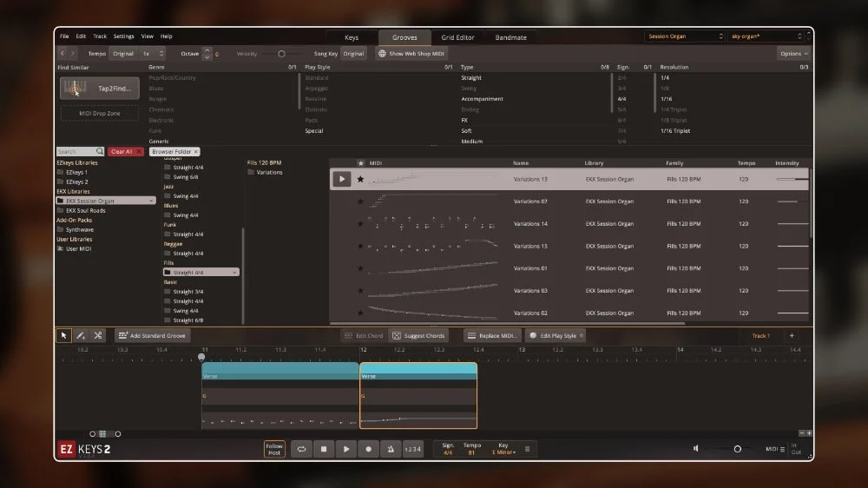This screenshot has width=868, height=488.
Task: Click the loop playback button
Action: 301,449
